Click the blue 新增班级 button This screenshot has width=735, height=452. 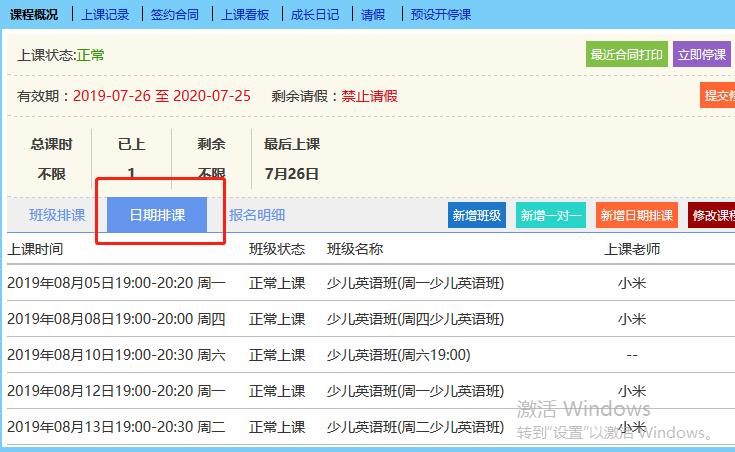(477, 215)
